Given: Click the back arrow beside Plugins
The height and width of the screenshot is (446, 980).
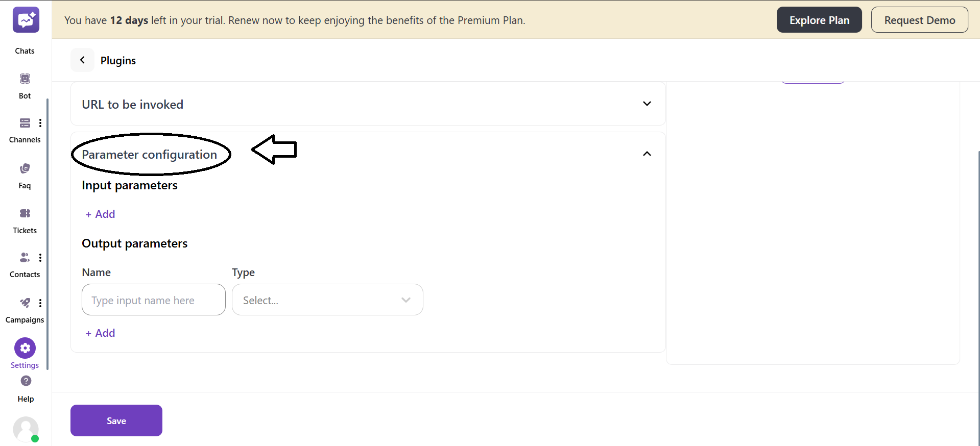Looking at the screenshot, I should [82, 60].
